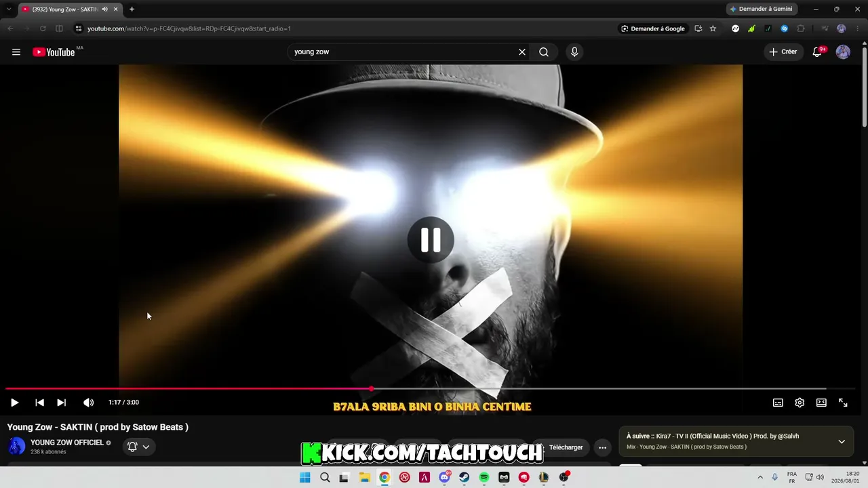Expand the À suivre mix playlist panel
Viewport: 868px width, 488px height.
click(x=842, y=441)
